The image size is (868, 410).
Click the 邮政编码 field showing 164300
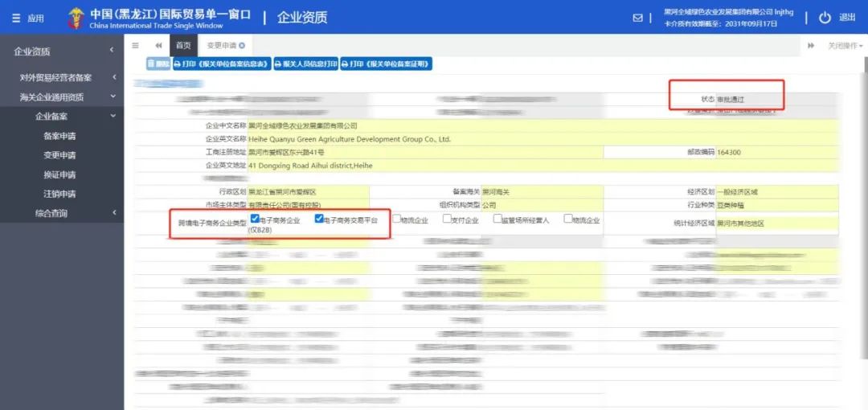pos(777,152)
